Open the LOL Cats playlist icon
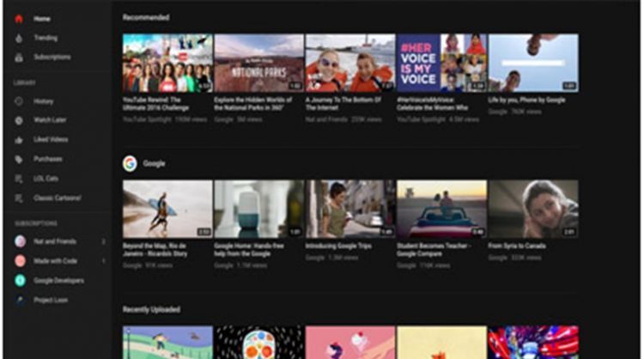 pyautogui.click(x=19, y=179)
